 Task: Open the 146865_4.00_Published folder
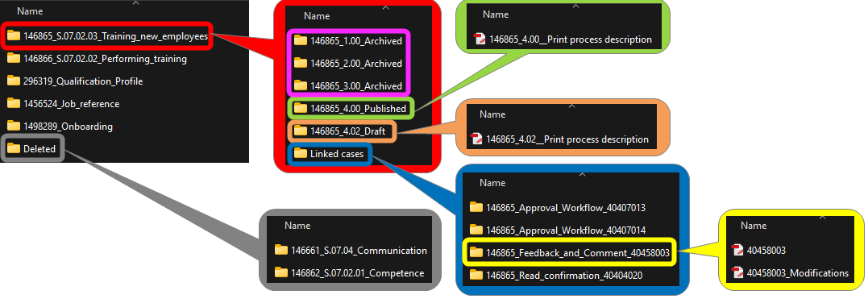click(350, 109)
